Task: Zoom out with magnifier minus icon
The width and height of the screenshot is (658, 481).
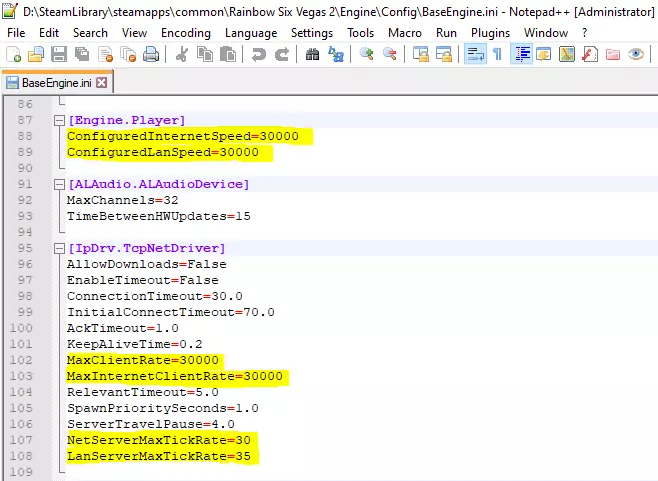Action: 389,54
